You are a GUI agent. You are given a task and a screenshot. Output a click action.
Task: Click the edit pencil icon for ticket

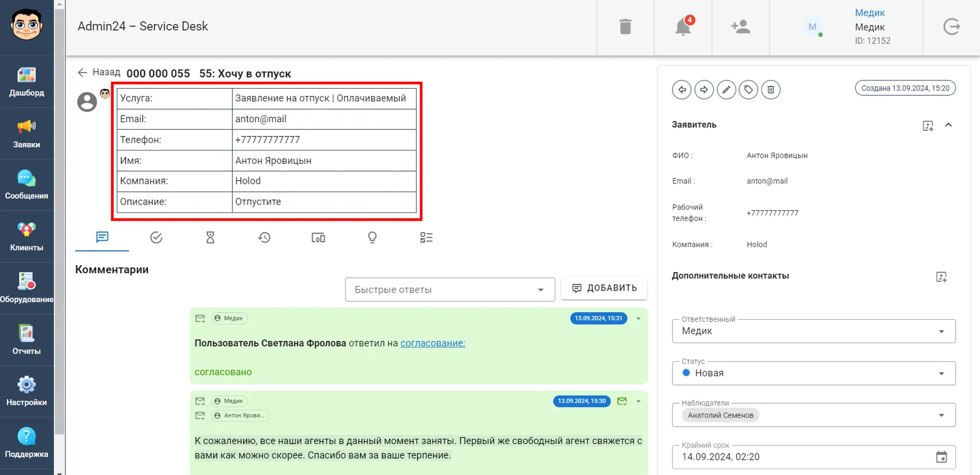(726, 90)
